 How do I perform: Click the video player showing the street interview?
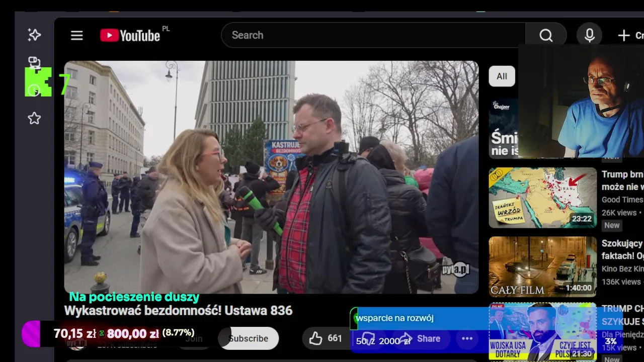click(x=271, y=177)
